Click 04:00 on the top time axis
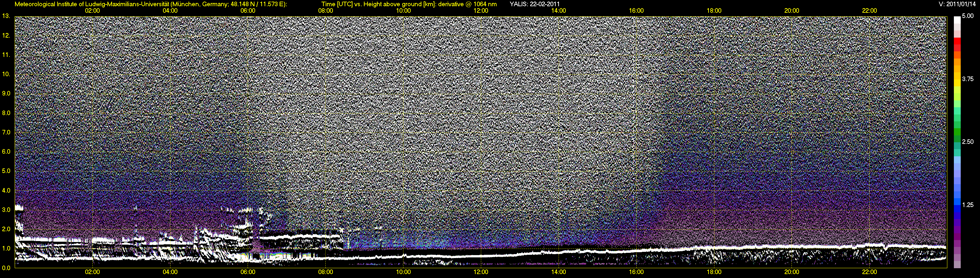980x278 pixels. click(x=170, y=11)
